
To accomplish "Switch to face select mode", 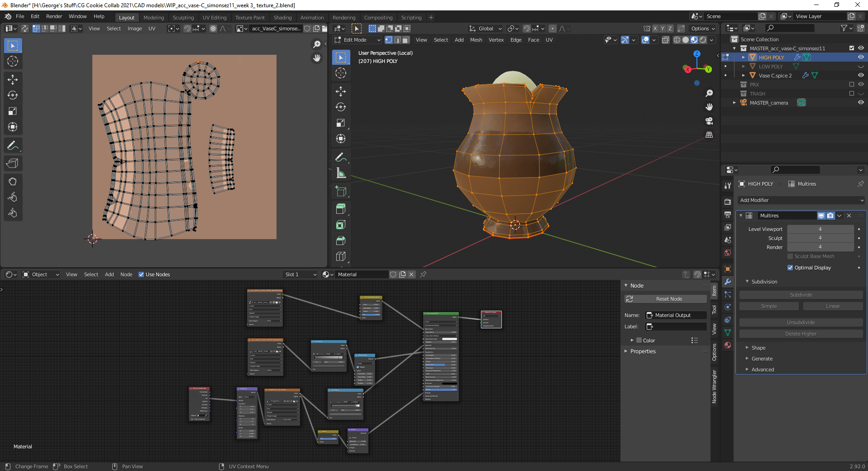I will 406,40.
